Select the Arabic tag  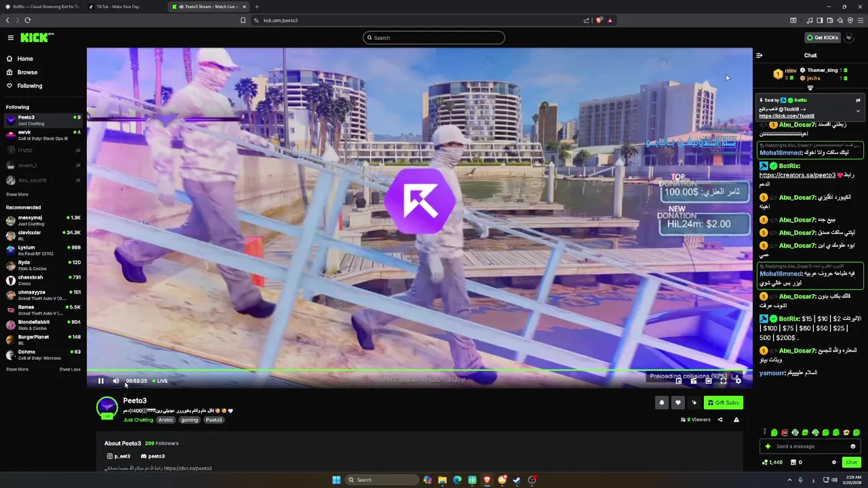pos(166,420)
